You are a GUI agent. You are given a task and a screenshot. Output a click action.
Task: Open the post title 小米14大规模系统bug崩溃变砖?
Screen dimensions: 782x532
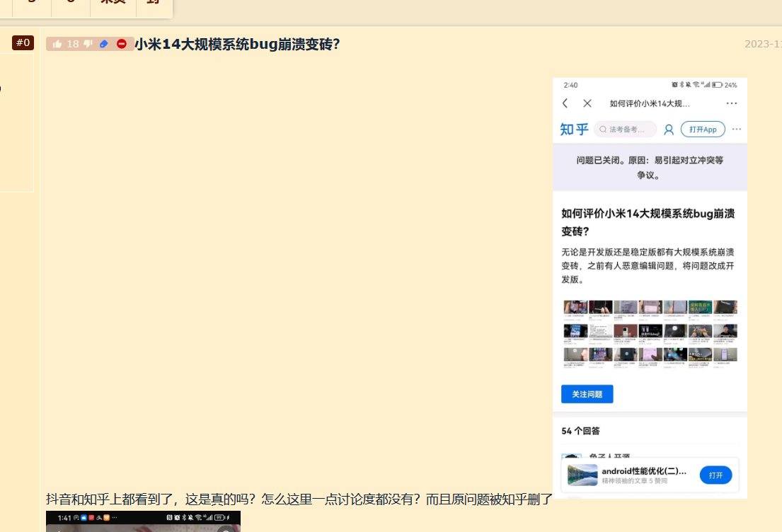237,44
